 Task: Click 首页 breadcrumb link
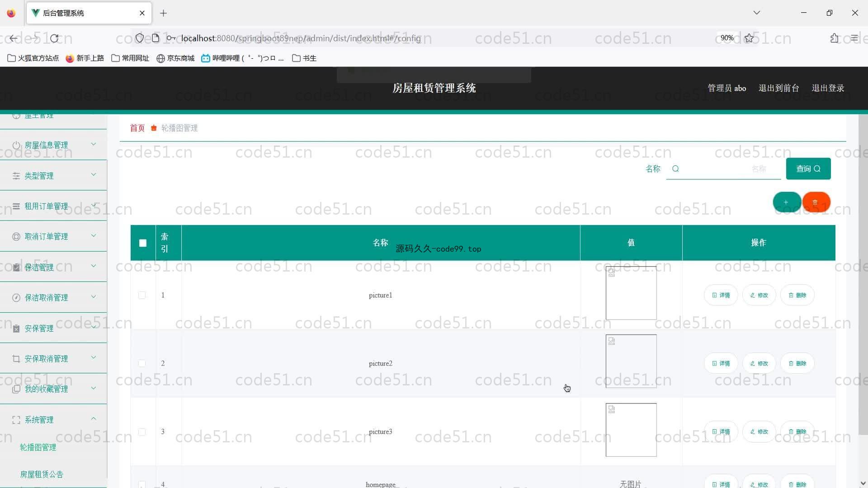click(x=137, y=128)
